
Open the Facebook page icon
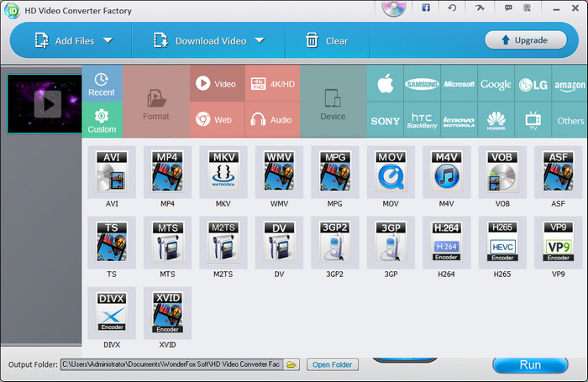[x=426, y=8]
